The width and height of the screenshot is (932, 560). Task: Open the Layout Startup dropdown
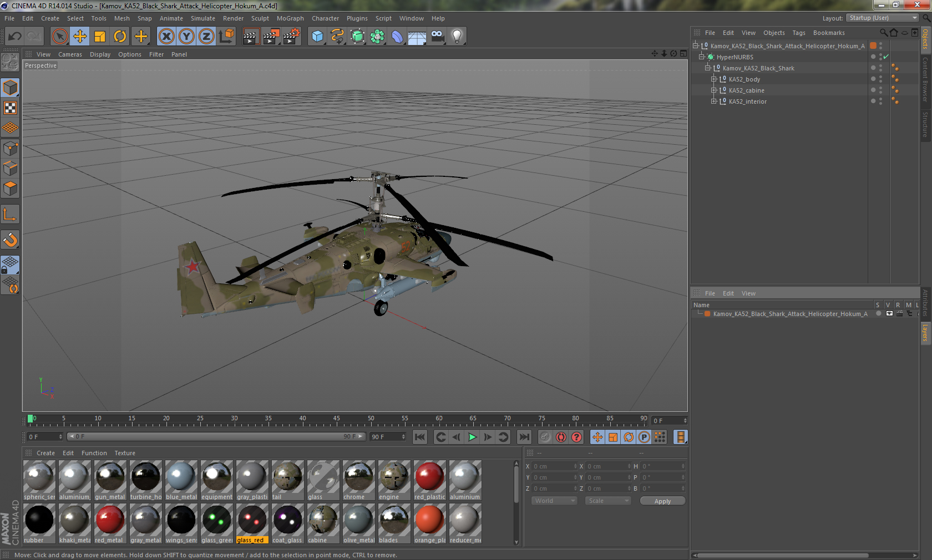click(x=882, y=18)
